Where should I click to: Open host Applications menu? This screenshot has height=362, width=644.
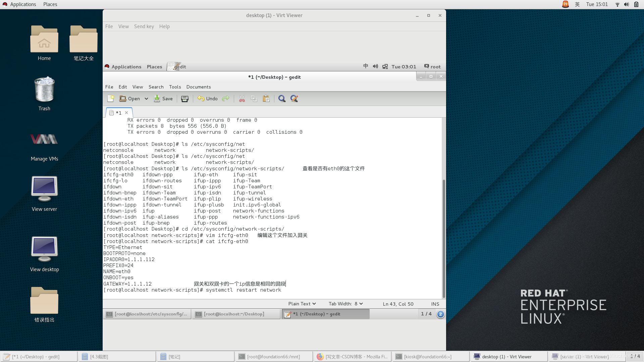click(19, 4)
